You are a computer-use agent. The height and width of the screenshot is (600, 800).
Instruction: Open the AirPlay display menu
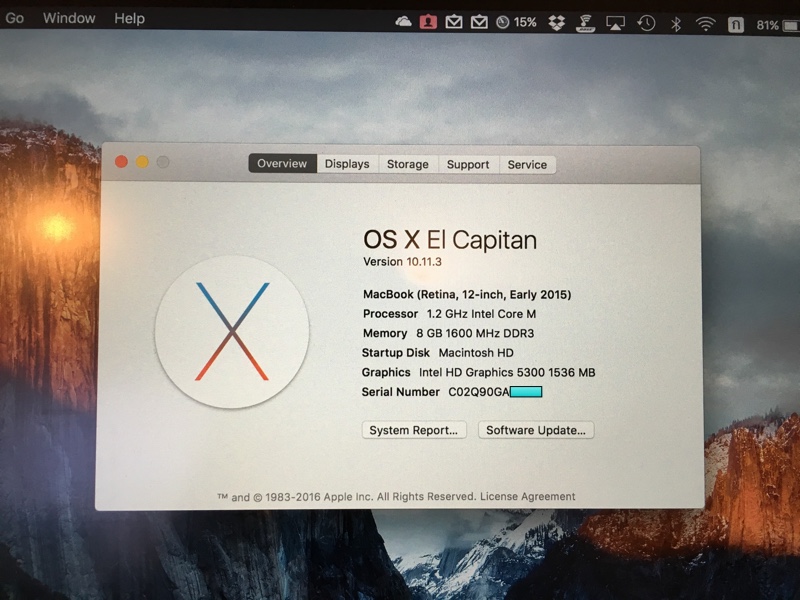tap(615, 23)
